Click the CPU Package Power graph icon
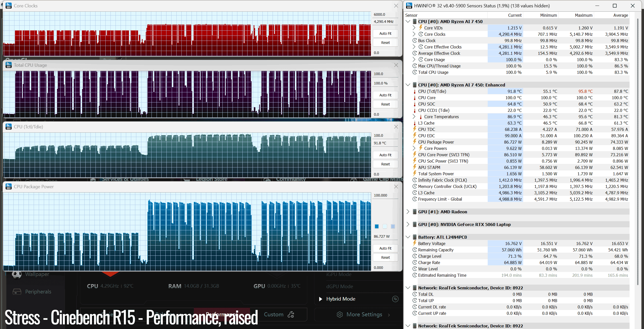Screen dimensions: 644x329 [9, 186]
